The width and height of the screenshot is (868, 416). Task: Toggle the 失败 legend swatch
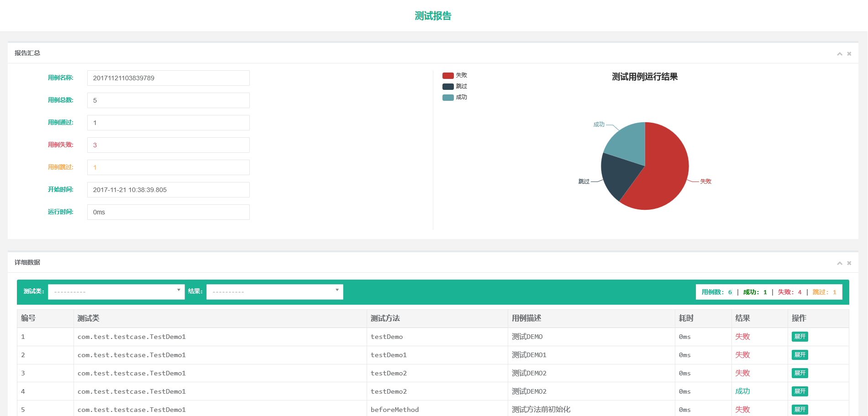coord(448,76)
